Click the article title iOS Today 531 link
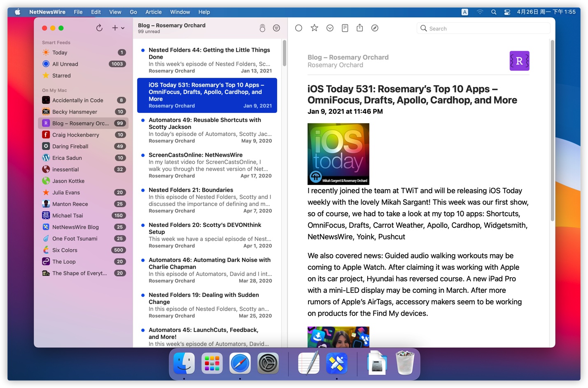This screenshot has width=588, height=388. pyautogui.click(x=412, y=94)
